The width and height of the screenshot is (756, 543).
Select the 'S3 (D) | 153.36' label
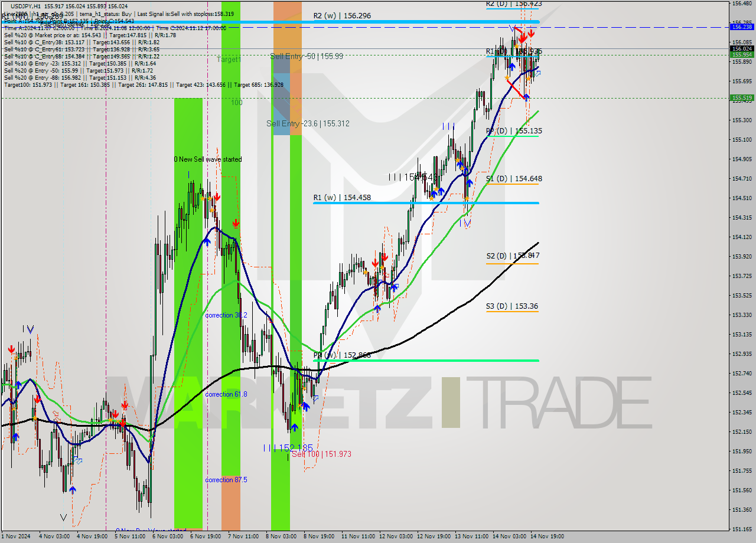pos(511,306)
